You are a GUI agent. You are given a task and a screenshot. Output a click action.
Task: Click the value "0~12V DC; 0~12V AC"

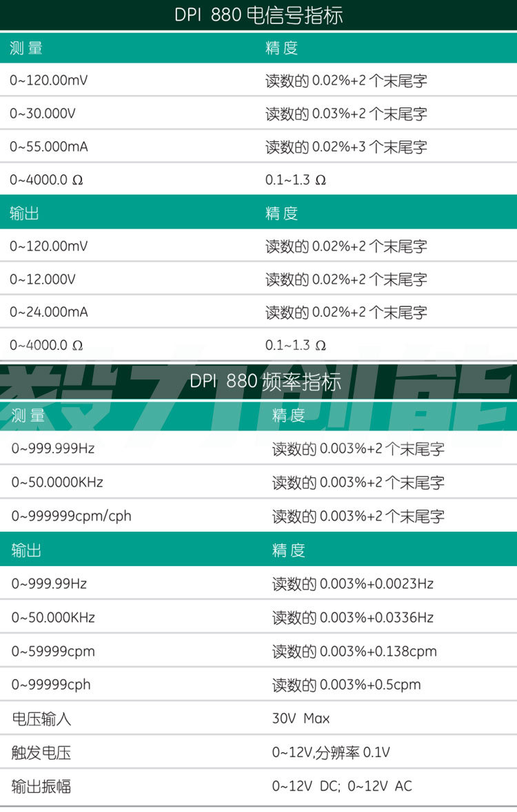pyautogui.click(x=342, y=786)
